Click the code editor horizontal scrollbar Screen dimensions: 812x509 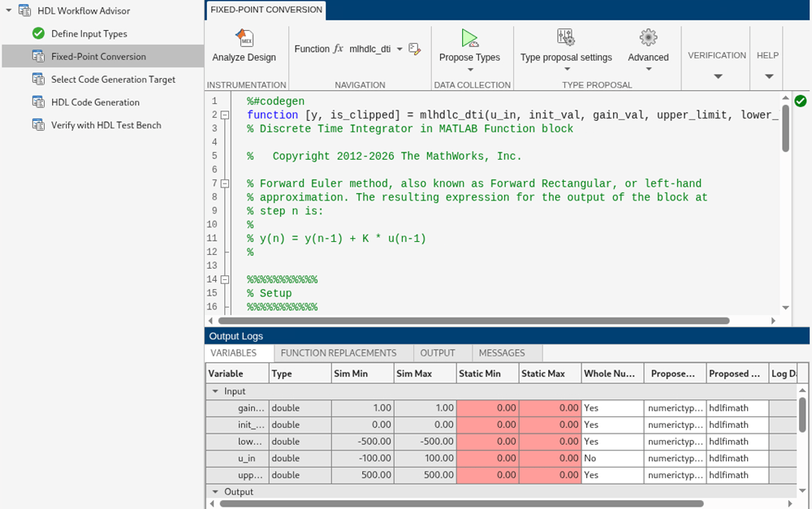point(473,321)
